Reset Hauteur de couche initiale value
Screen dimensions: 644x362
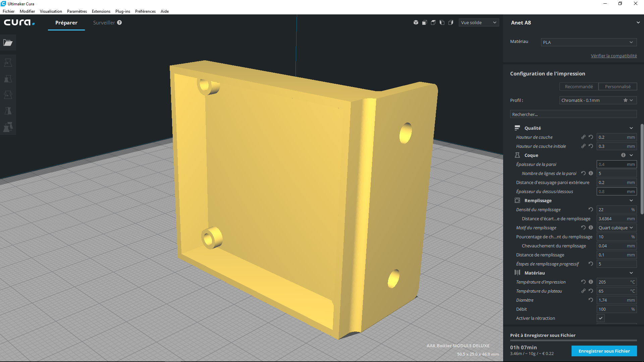coord(591,146)
